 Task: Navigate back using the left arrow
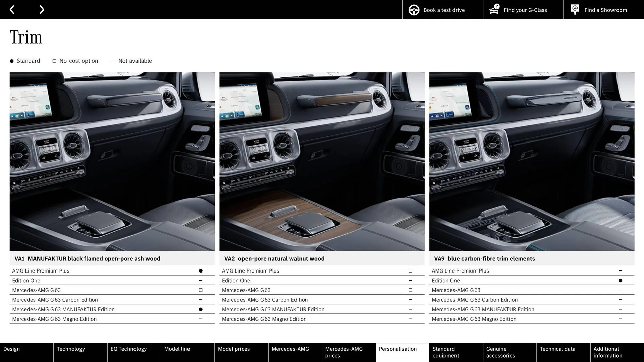click(12, 9)
